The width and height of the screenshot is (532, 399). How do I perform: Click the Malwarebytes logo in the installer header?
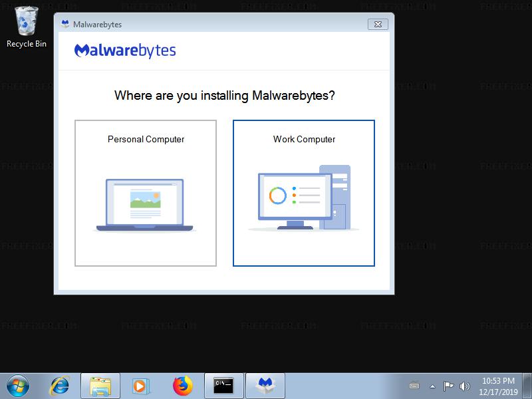[x=125, y=51]
